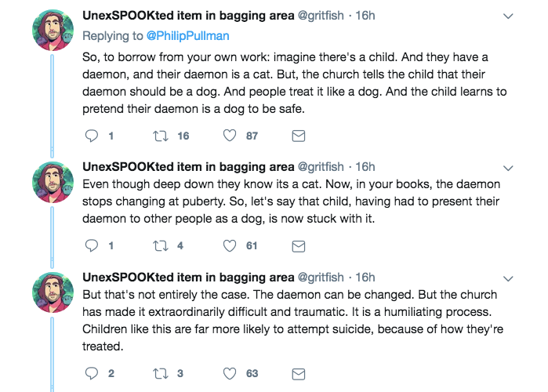Image resolution: width=548 pixels, height=392 pixels.
Task: Like the second tweet with 61 likes
Action: click(230, 245)
